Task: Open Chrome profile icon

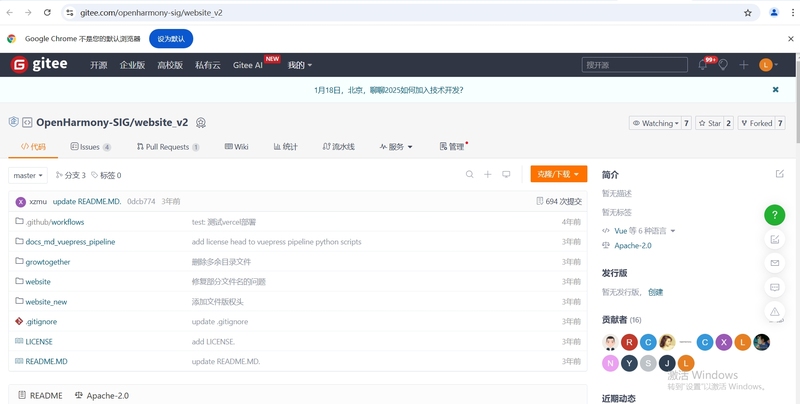Action: click(774, 13)
